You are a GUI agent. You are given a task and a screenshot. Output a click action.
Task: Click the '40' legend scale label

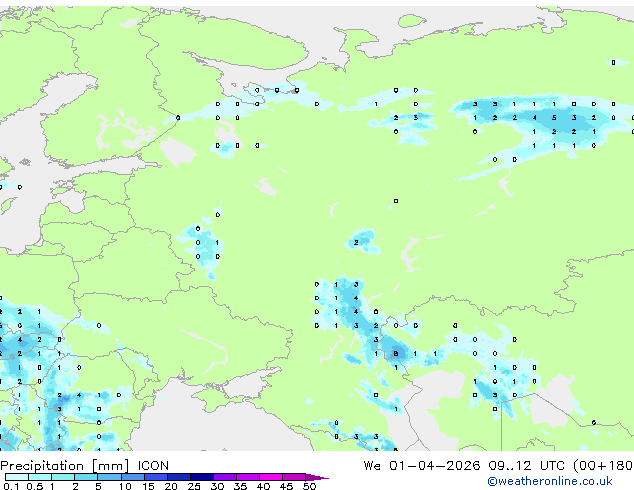click(263, 486)
